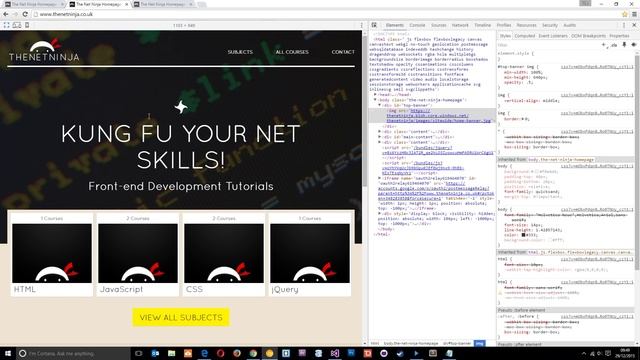Open the DevTools three-dot options menu
The width and height of the screenshot is (640, 360).
click(624, 25)
